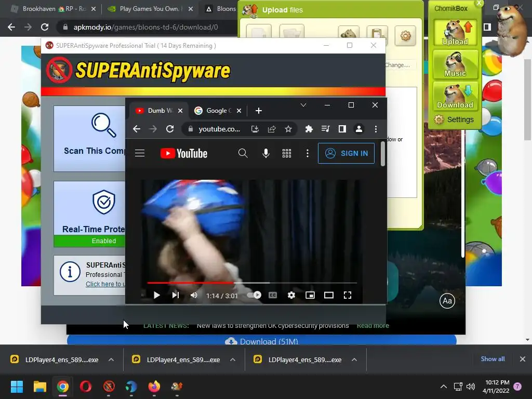Click blue Download (51M) button
The height and width of the screenshot is (399, 532).
pos(262,340)
